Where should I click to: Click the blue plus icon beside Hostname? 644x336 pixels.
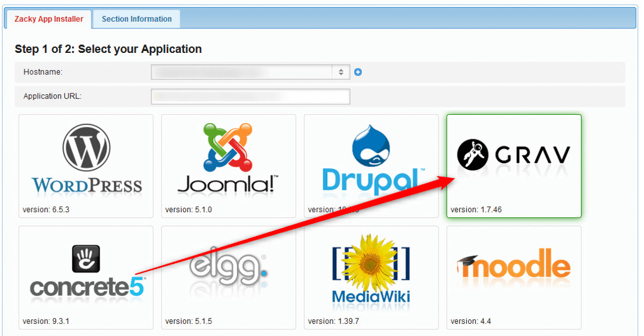358,72
